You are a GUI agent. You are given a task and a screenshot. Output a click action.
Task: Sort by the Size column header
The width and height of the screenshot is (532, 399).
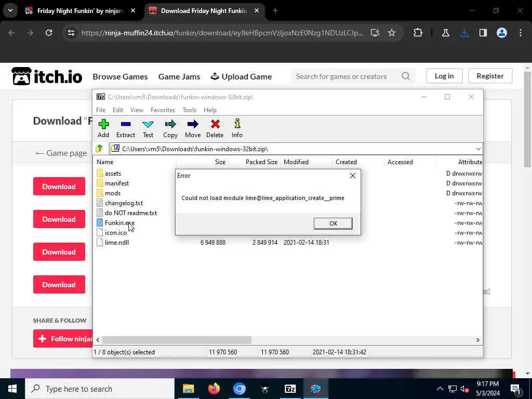pos(203,162)
